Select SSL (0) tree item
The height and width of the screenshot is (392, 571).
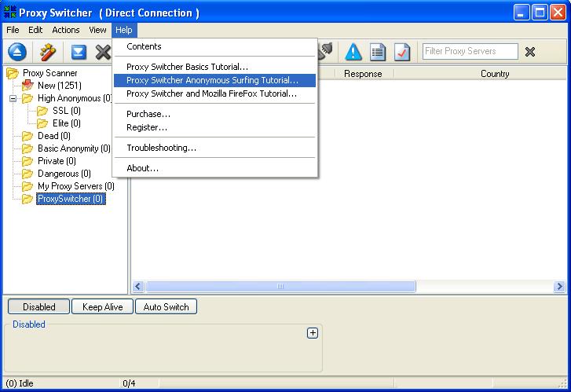[x=67, y=111]
